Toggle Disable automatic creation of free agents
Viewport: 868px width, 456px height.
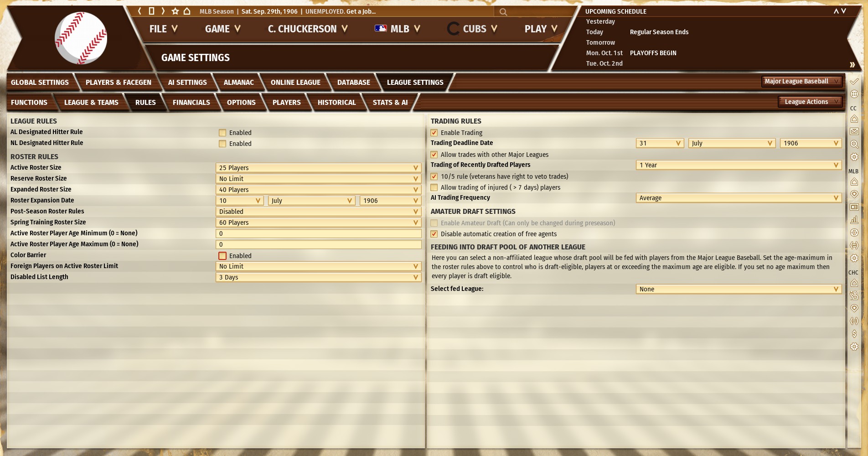pyautogui.click(x=434, y=234)
